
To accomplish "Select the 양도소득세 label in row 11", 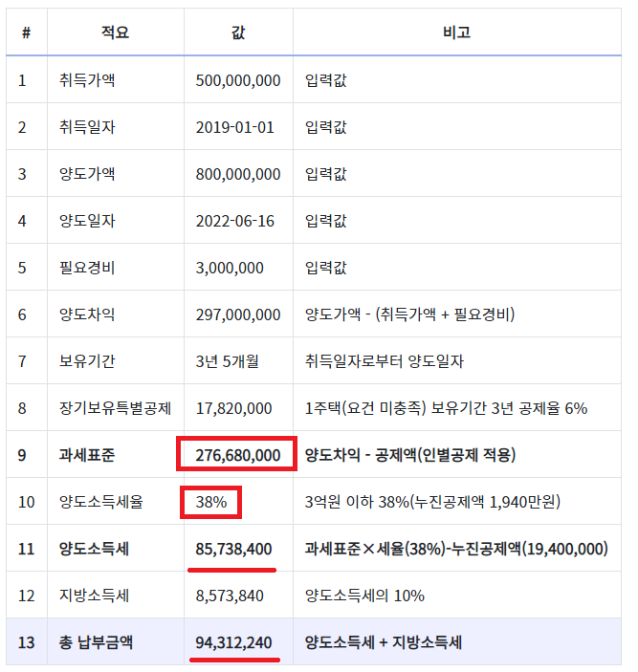I will (x=94, y=549).
